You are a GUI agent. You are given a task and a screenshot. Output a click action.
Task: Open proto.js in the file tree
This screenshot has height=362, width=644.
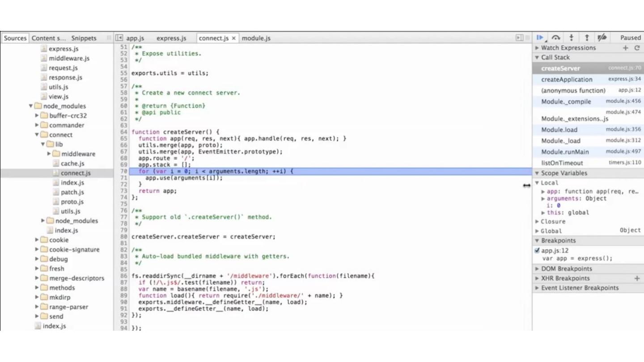[72, 202]
